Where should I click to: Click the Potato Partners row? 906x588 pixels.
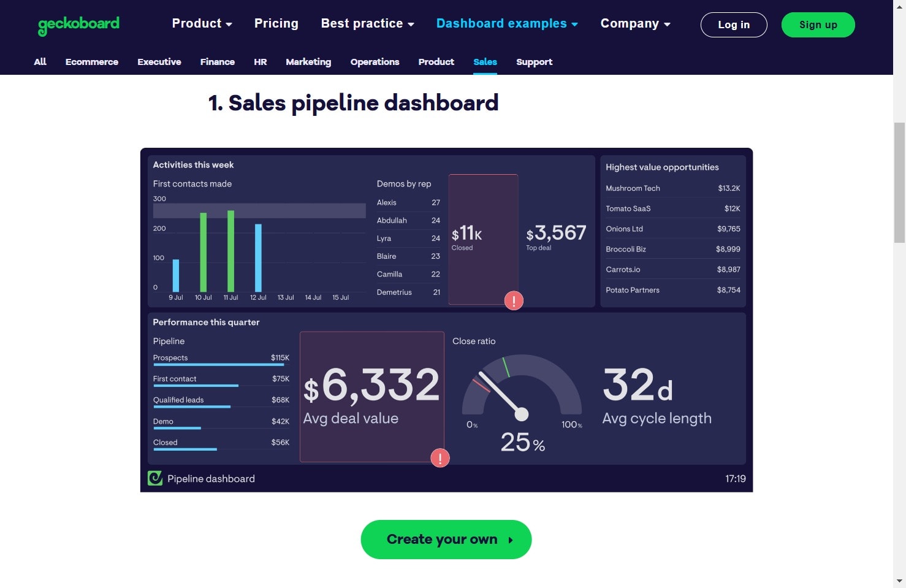tap(672, 290)
